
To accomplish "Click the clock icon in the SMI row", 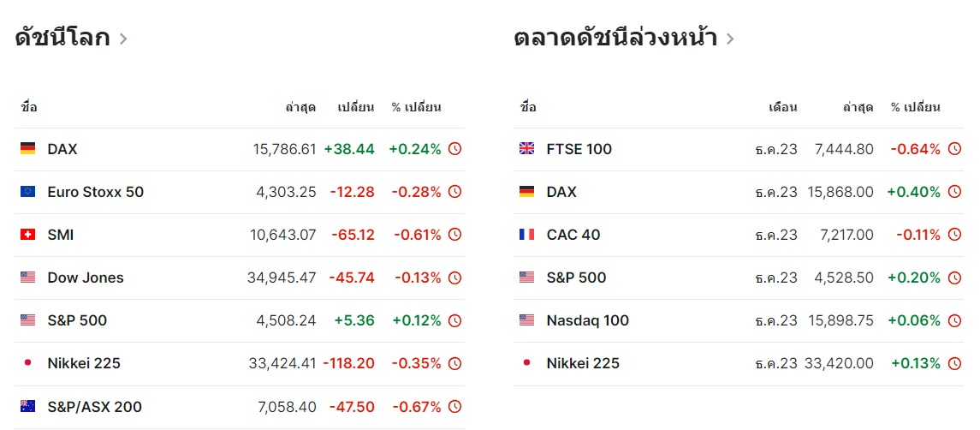I will tap(455, 235).
